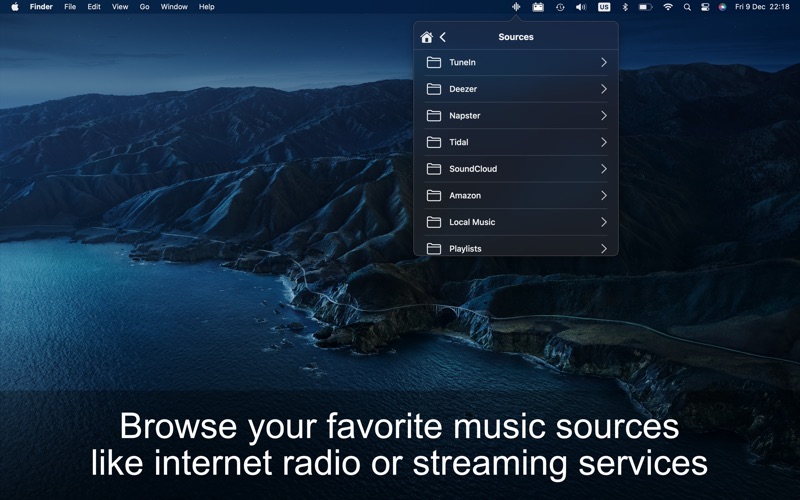Screen dimensions: 800x500
Task: Click the Bluetooth icon
Action: tap(624, 7)
